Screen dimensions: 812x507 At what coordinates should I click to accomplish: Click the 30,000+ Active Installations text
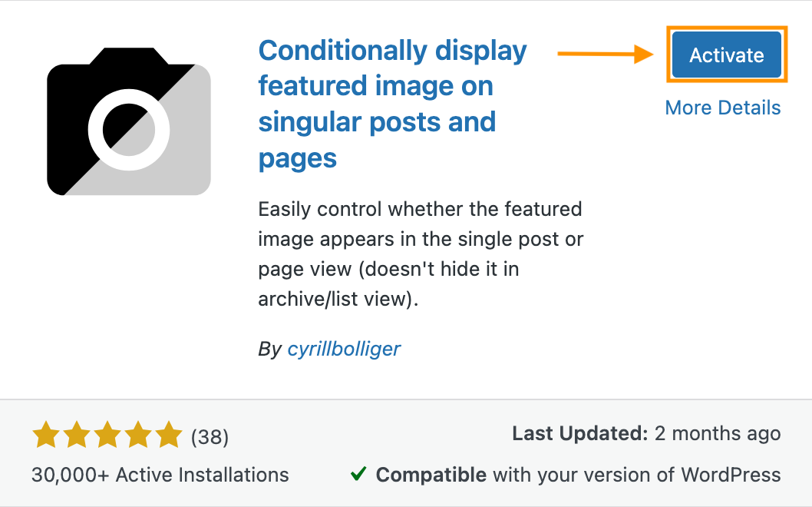tap(160, 475)
